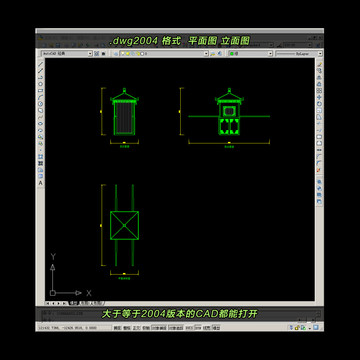Select the Multiline Text A tool
This screenshot has width=360, height=360.
point(41,183)
